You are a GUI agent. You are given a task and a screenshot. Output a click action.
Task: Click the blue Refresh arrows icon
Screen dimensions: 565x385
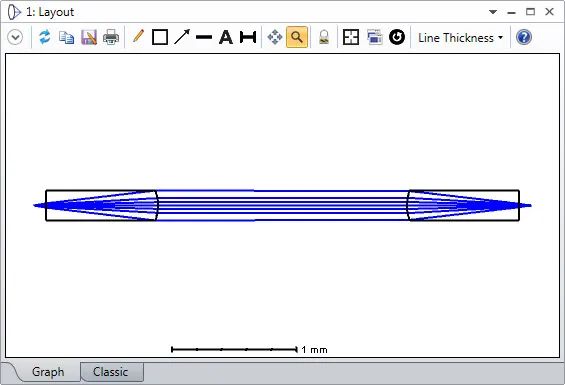coord(45,37)
